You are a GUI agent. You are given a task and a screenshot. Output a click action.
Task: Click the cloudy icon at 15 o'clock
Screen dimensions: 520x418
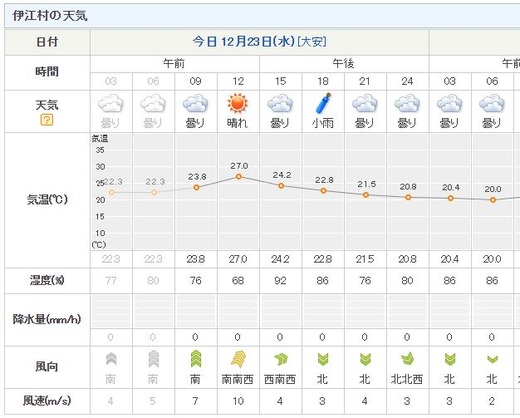click(x=280, y=103)
